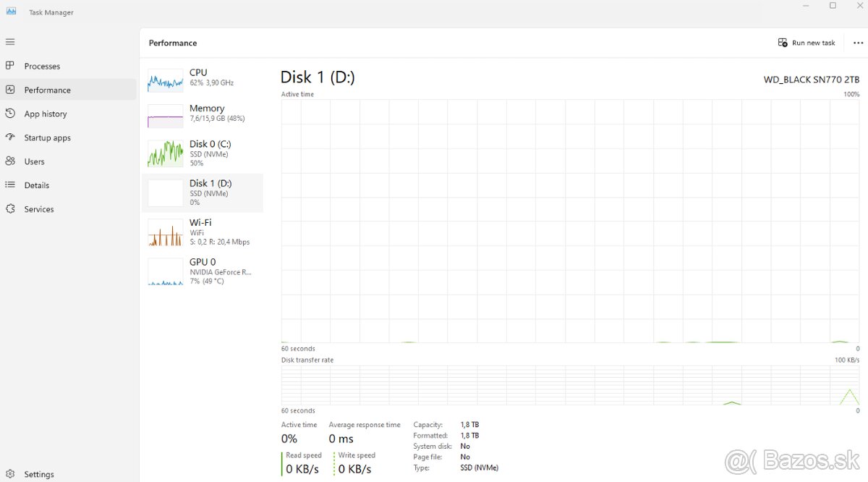Viewport: 868px width, 482px height.
Task: Click the Performance header title
Action: tap(173, 43)
